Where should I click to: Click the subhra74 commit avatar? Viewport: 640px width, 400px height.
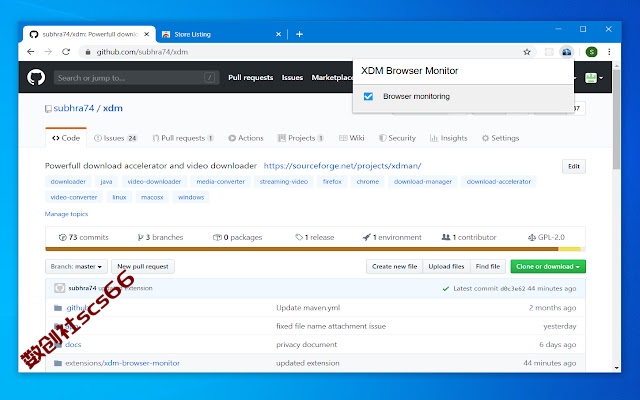[60, 288]
